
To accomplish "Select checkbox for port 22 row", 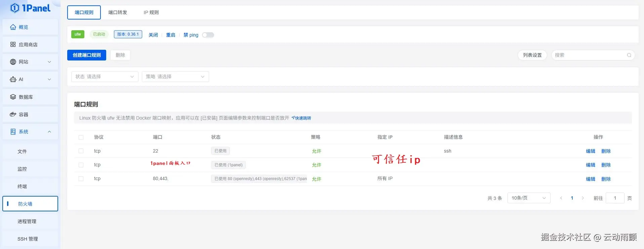I will [x=81, y=151].
